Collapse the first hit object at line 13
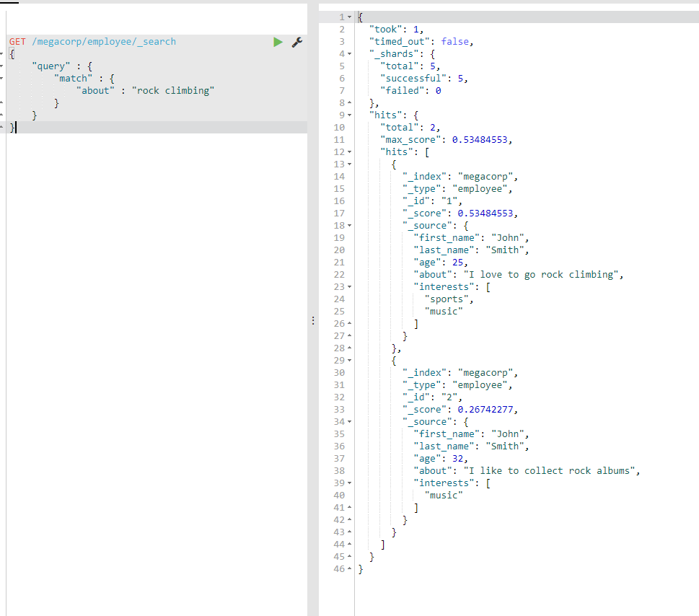699x616 pixels. pyautogui.click(x=349, y=164)
